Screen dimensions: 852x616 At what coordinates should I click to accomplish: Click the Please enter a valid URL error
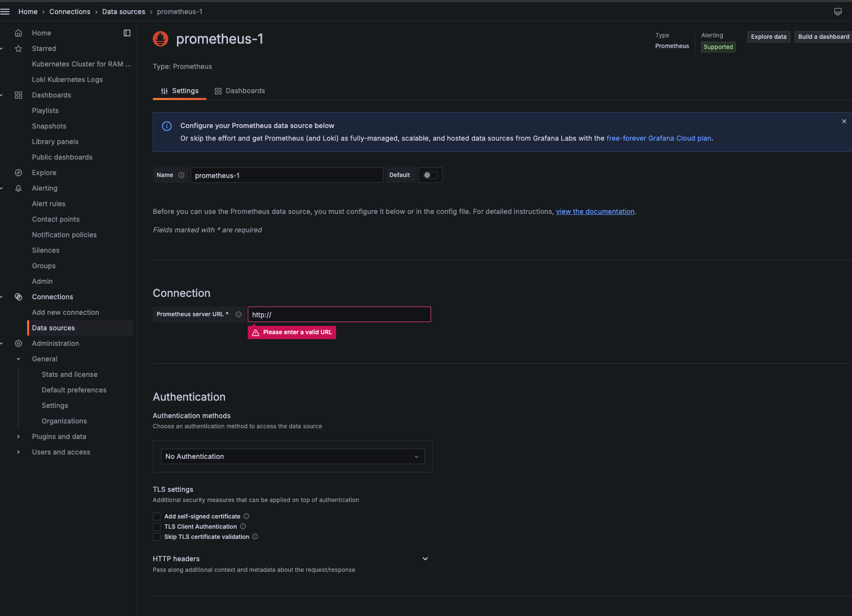coord(292,332)
